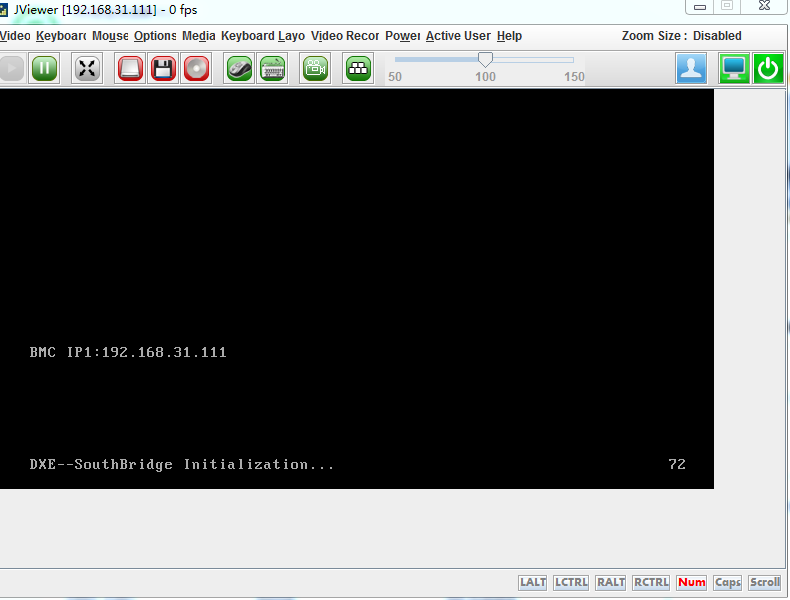Open the Media menu
The image size is (790, 600).
coord(198,36)
